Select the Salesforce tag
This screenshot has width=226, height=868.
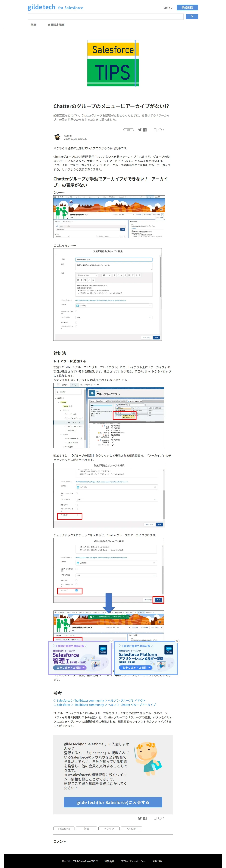pyautogui.click(x=64, y=829)
